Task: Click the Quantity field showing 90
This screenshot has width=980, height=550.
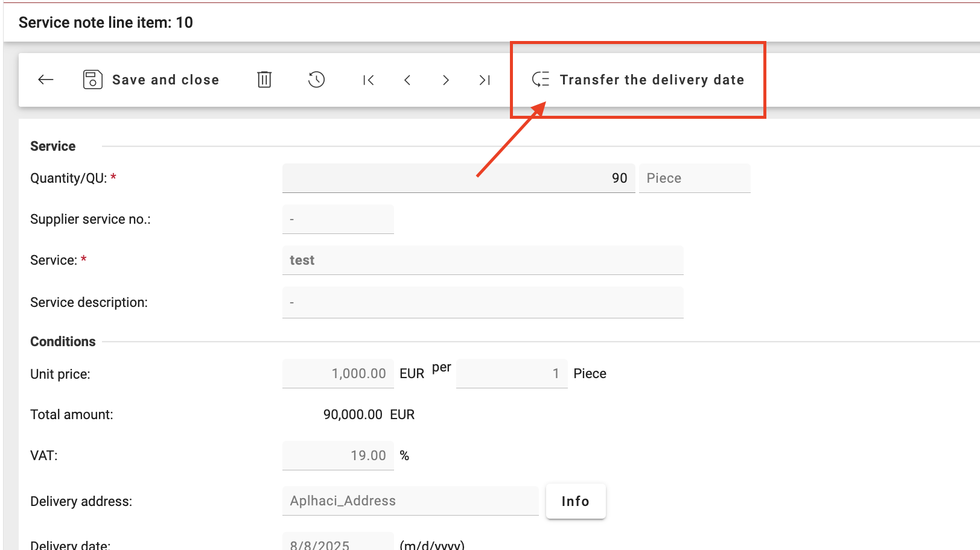Action: (x=458, y=178)
